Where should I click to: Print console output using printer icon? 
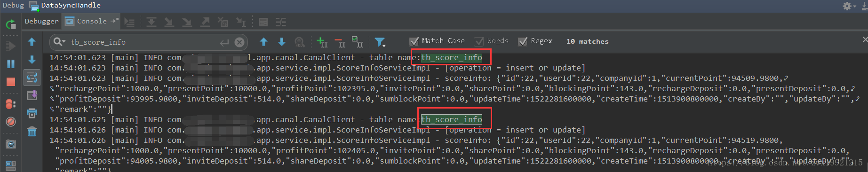click(32, 113)
